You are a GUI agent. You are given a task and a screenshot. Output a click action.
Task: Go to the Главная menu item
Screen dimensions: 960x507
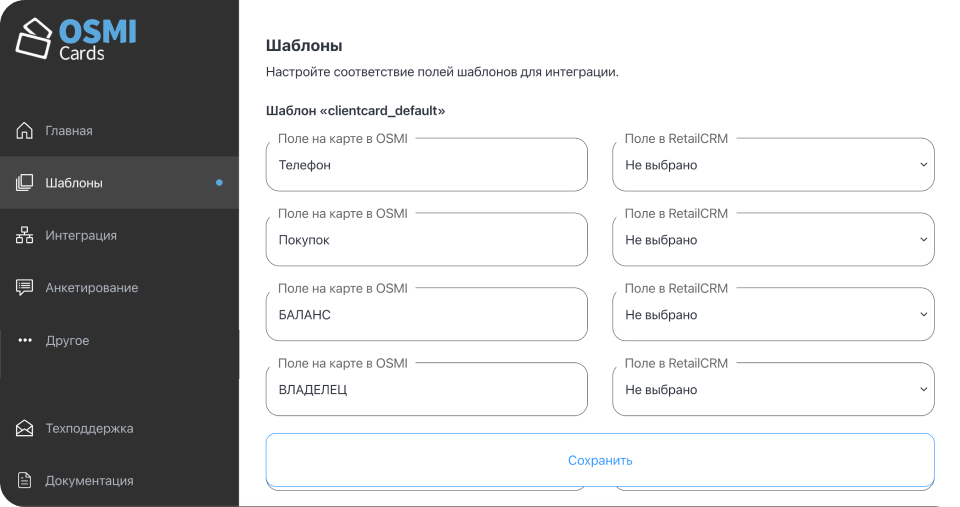[x=69, y=131]
